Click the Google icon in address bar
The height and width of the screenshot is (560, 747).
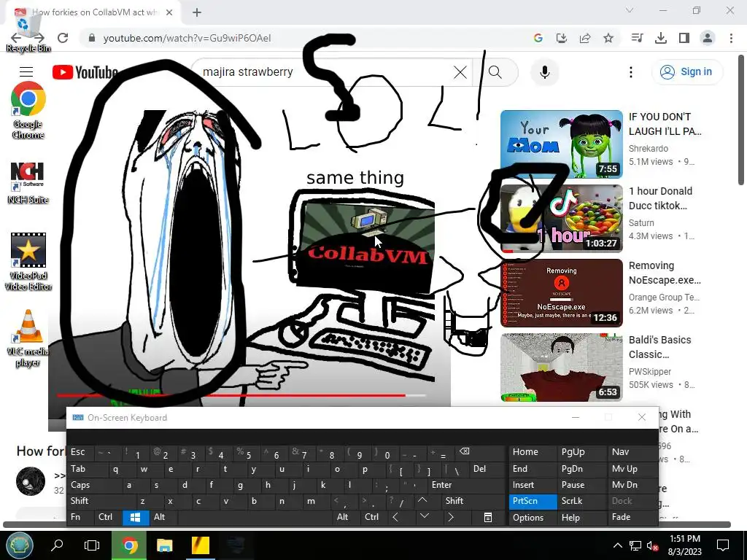538,38
